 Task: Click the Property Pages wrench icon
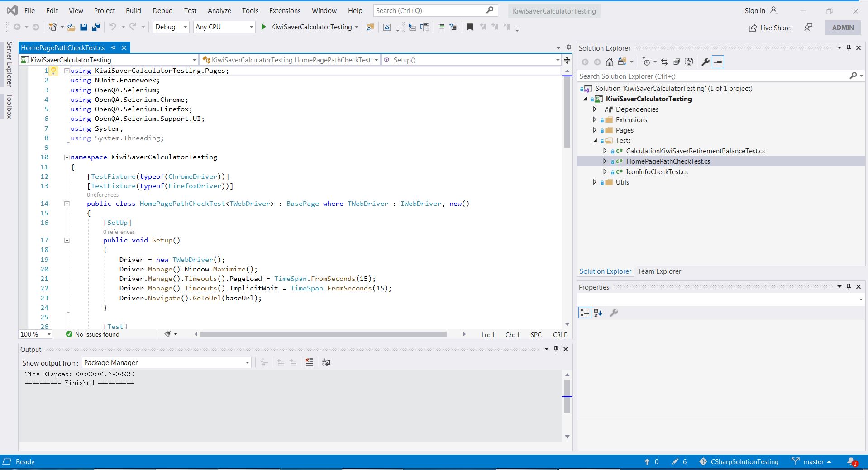614,313
